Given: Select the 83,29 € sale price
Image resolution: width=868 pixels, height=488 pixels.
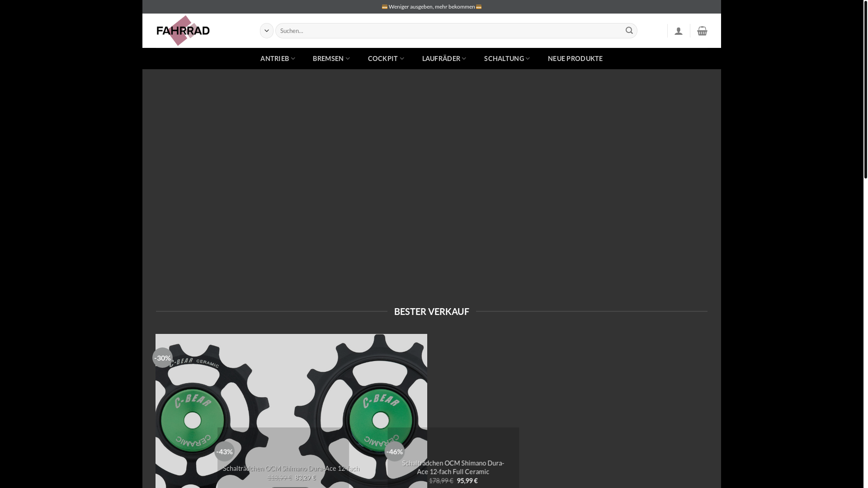Looking at the screenshot, I should (x=305, y=478).
